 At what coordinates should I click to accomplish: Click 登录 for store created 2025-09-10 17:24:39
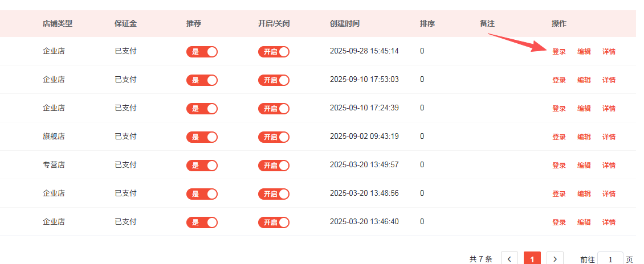(x=559, y=109)
